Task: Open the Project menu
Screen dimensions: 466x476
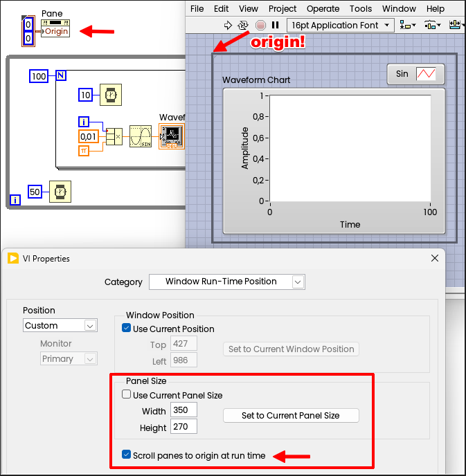Action: 283,9
